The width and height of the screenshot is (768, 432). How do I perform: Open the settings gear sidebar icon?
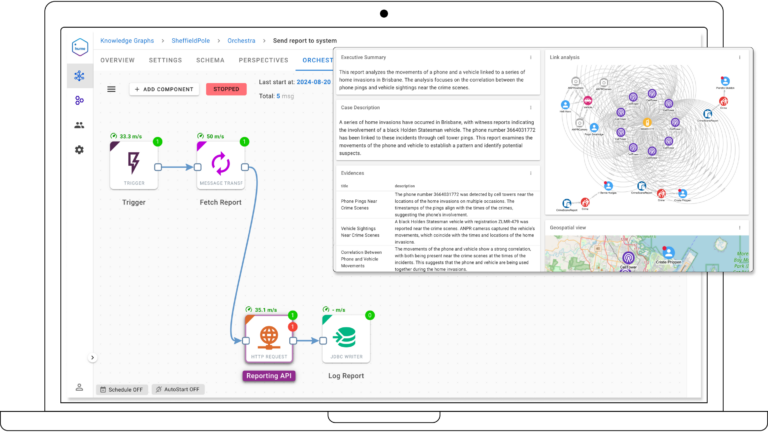pos(79,150)
